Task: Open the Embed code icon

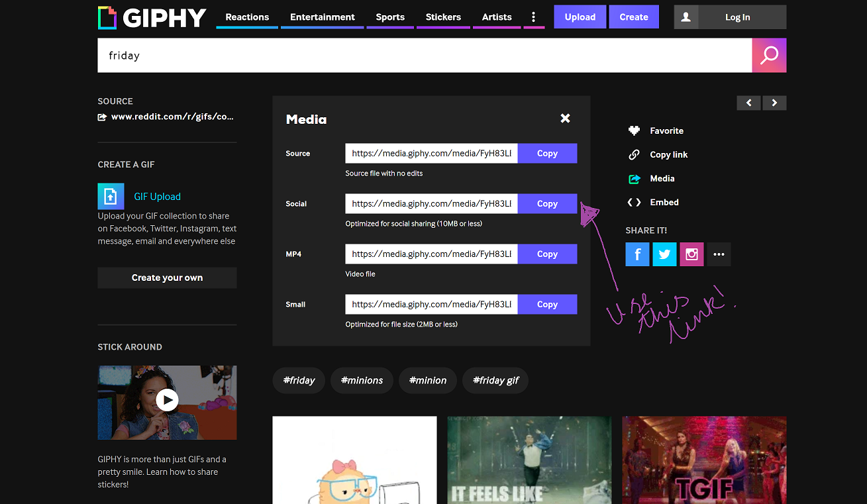Action: point(633,202)
